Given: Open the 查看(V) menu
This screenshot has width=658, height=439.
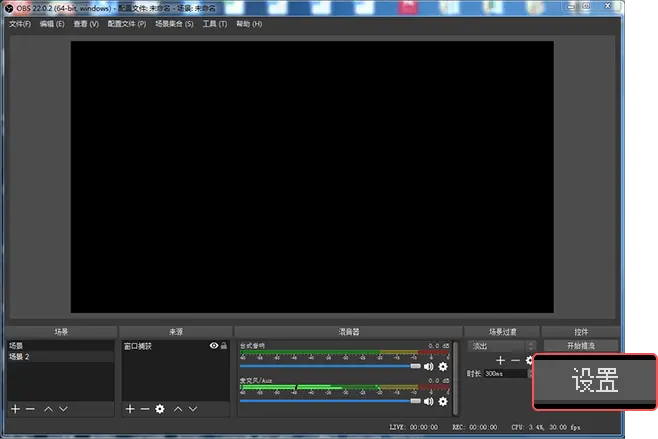Looking at the screenshot, I should 86,24.
